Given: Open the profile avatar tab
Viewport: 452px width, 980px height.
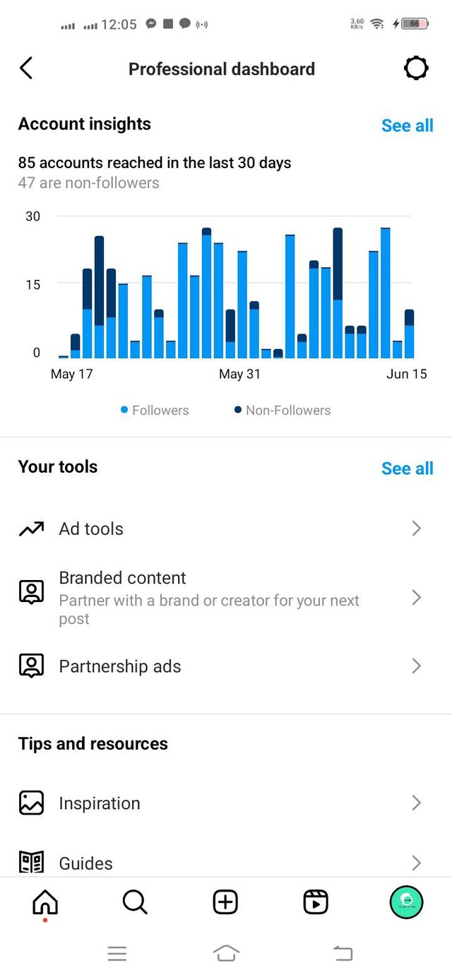Looking at the screenshot, I should 407,902.
